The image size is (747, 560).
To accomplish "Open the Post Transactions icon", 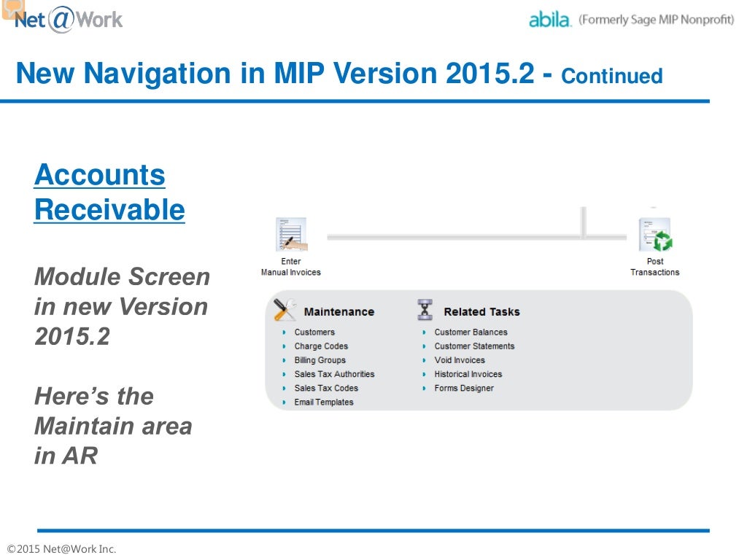I will [656, 234].
